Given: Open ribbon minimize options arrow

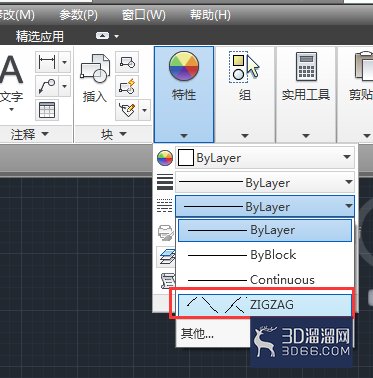Looking at the screenshot, I should (117, 36).
